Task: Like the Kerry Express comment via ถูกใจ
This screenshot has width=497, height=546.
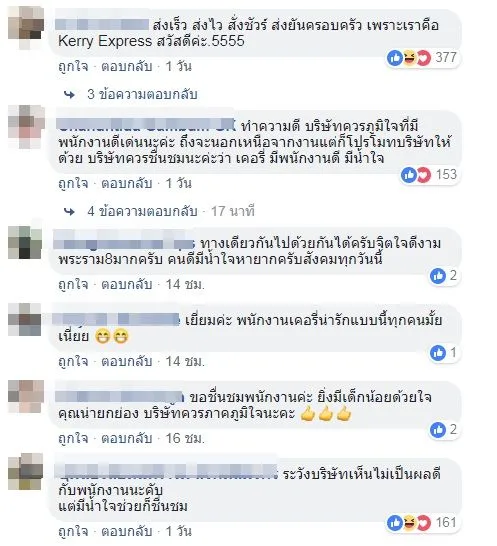Action: [x=73, y=67]
